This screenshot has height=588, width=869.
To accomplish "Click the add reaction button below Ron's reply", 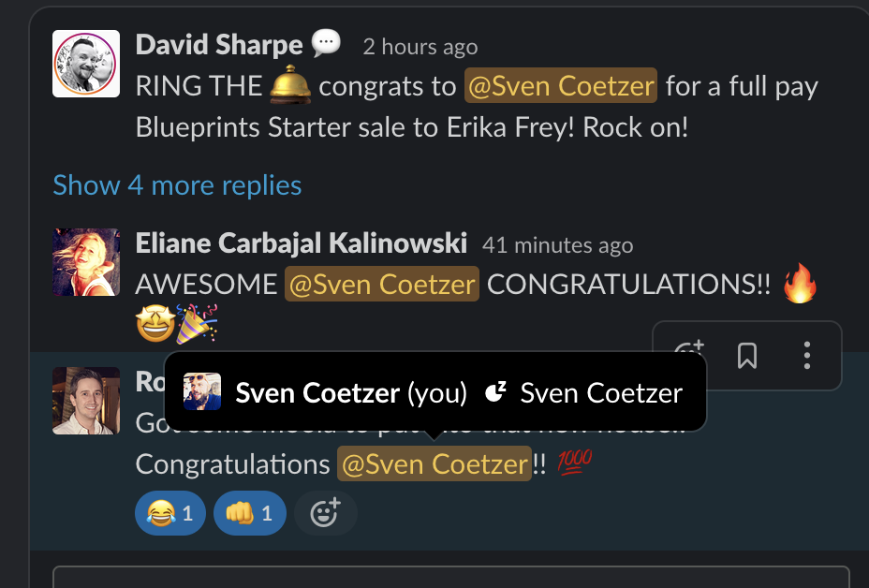I will pyautogui.click(x=325, y=513).
